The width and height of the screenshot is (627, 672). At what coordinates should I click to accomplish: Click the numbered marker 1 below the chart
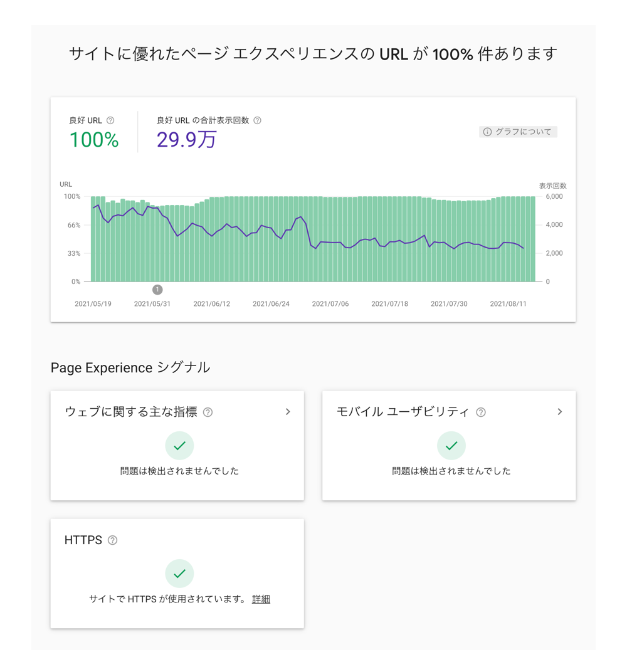click(x=157, y=290)
